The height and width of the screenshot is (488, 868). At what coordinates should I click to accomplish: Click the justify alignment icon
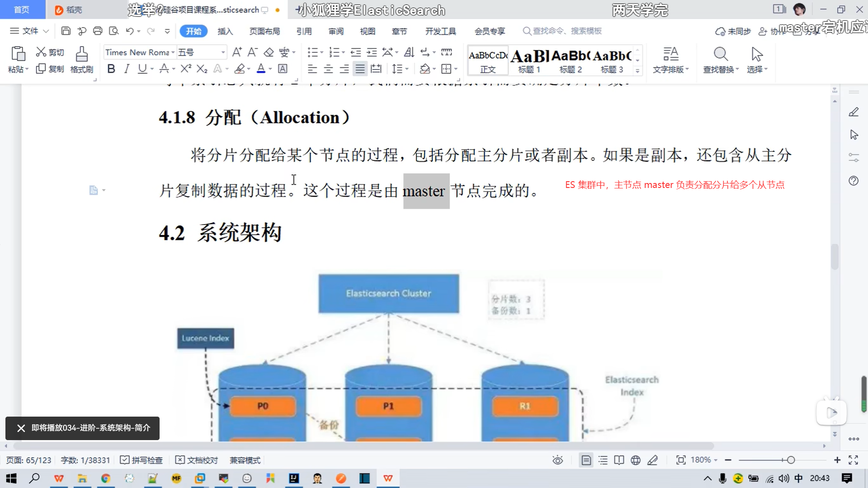tap(360, 69)
